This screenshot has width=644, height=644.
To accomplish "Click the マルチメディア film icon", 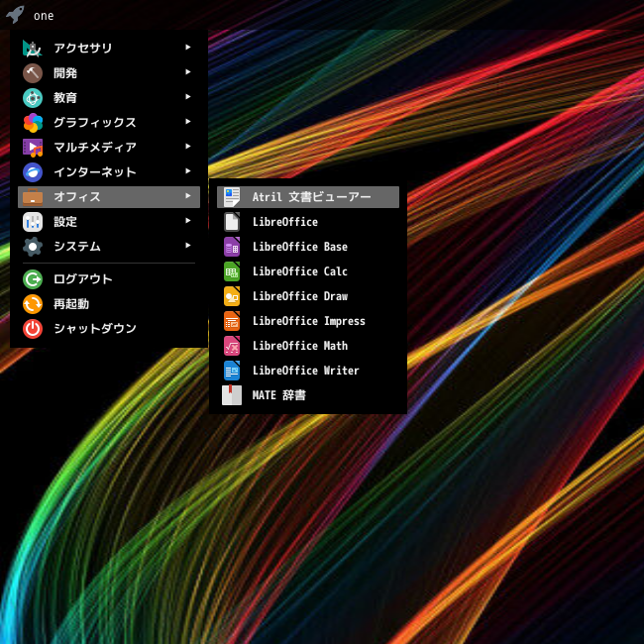I will click(x=33, y=148).
